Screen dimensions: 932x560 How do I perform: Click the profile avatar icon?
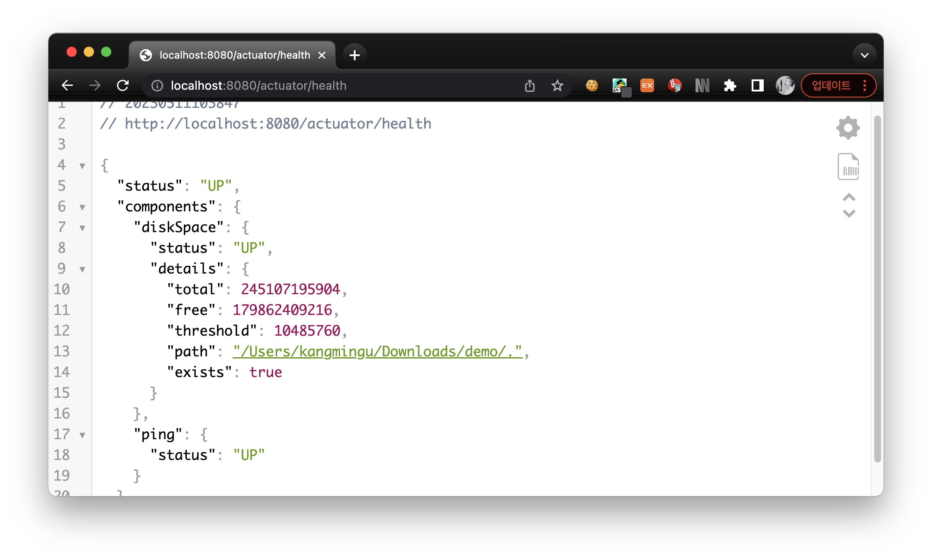[785, 86]
